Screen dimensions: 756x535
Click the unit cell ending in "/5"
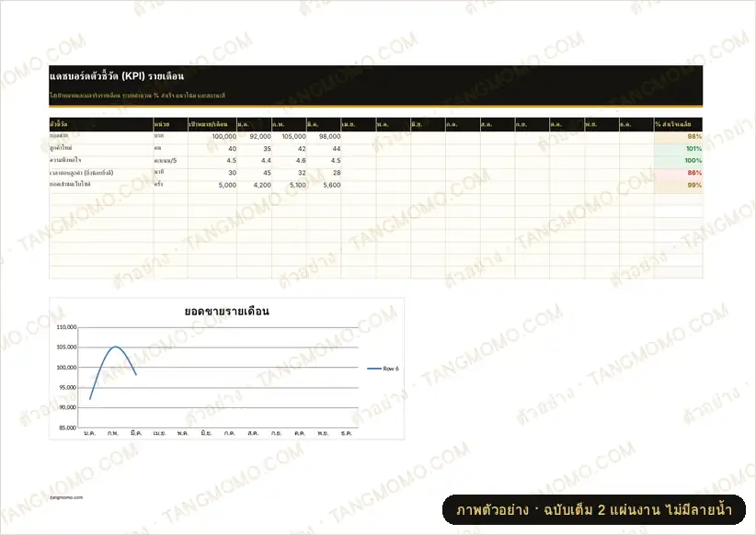click(171, 161)
